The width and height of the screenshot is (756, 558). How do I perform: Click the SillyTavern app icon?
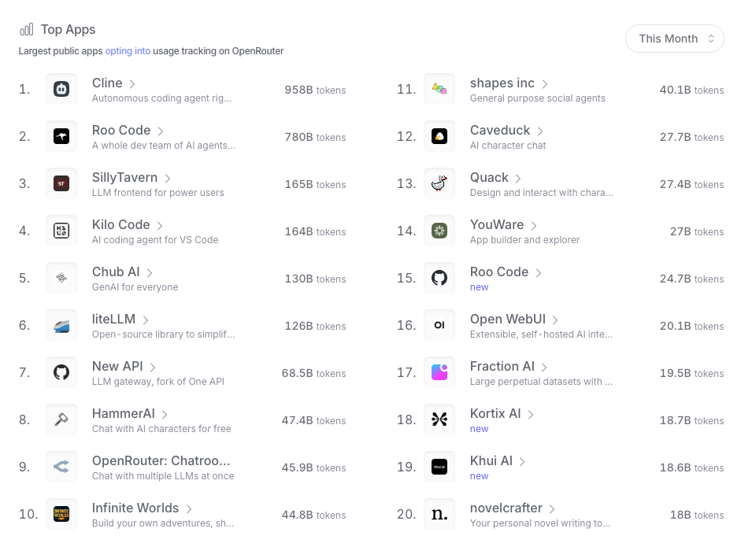coord(61,183)
